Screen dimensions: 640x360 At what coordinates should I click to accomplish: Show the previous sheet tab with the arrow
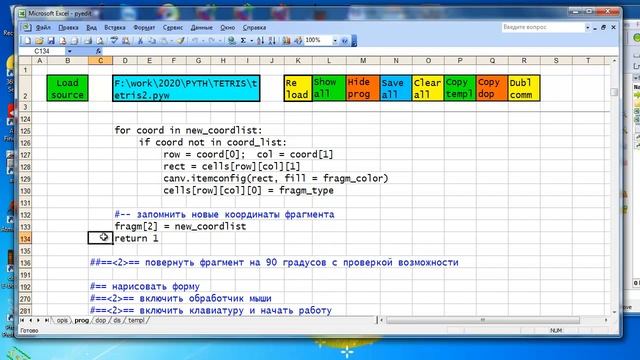point(30,320)
